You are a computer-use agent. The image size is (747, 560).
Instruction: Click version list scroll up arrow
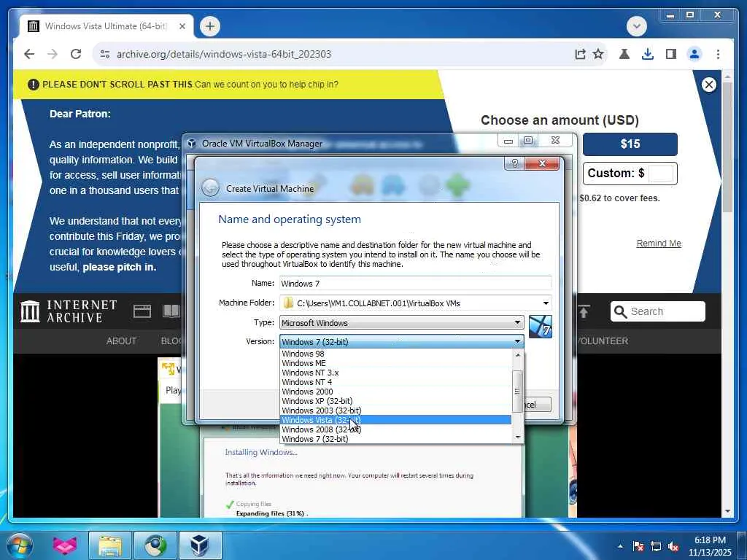pyautogui.click(x=518, y=355)
